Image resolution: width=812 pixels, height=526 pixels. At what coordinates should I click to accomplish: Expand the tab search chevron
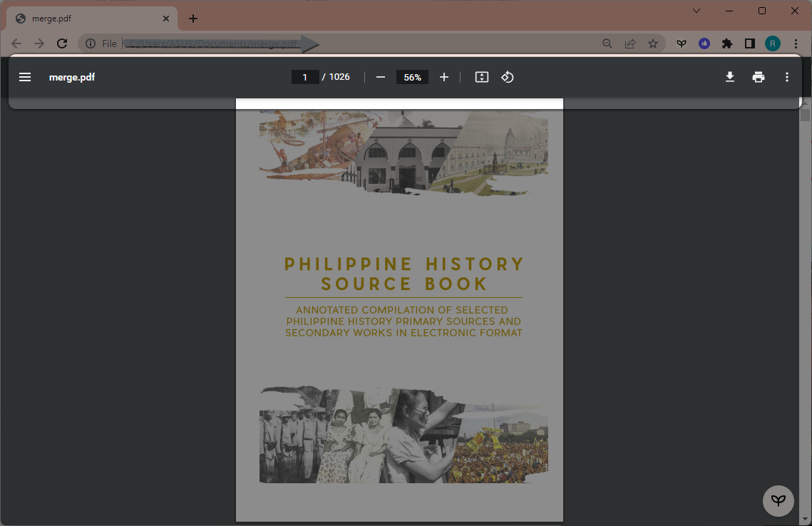tap(697, 11)
